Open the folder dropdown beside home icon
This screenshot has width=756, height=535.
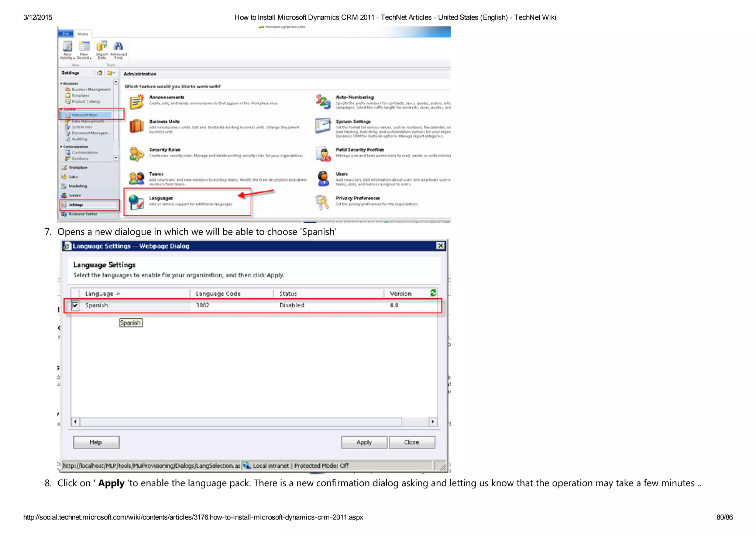(x=111, y=73)
